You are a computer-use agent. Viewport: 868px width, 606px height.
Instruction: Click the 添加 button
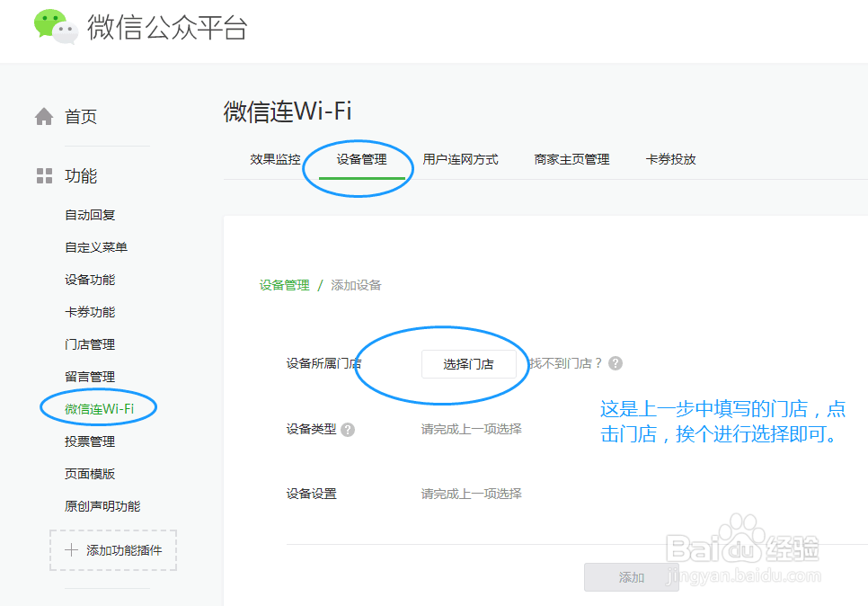point(631,578)
